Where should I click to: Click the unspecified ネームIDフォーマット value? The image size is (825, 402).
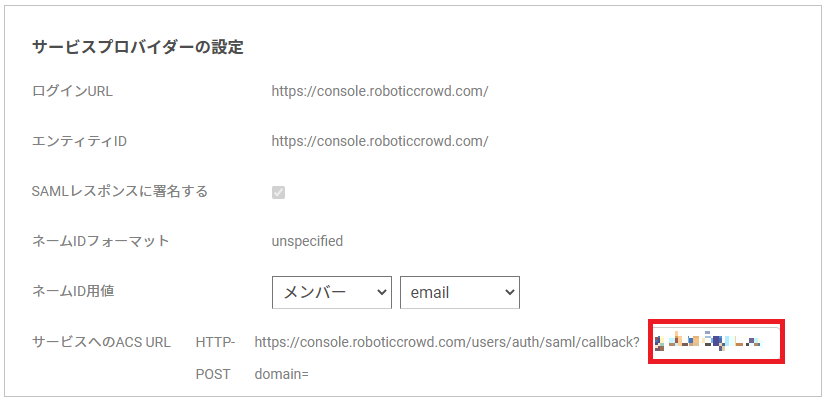point(307,242)
